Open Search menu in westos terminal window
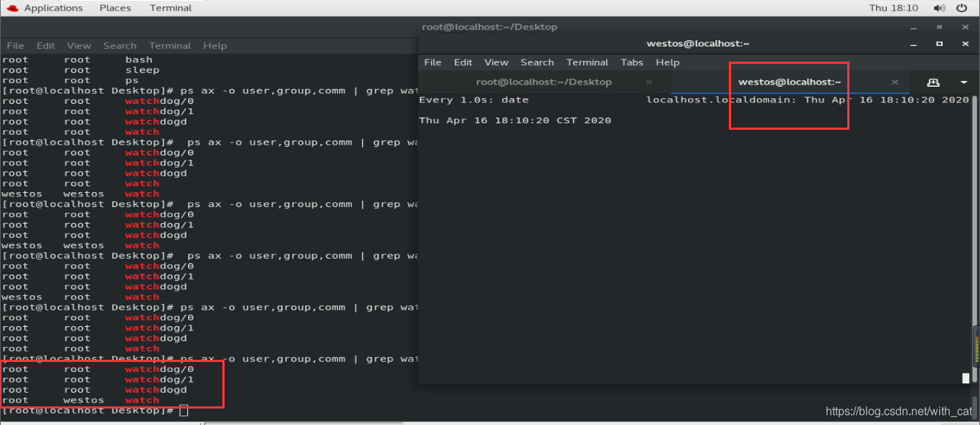The image size is (980, 425). coord(537,62)
